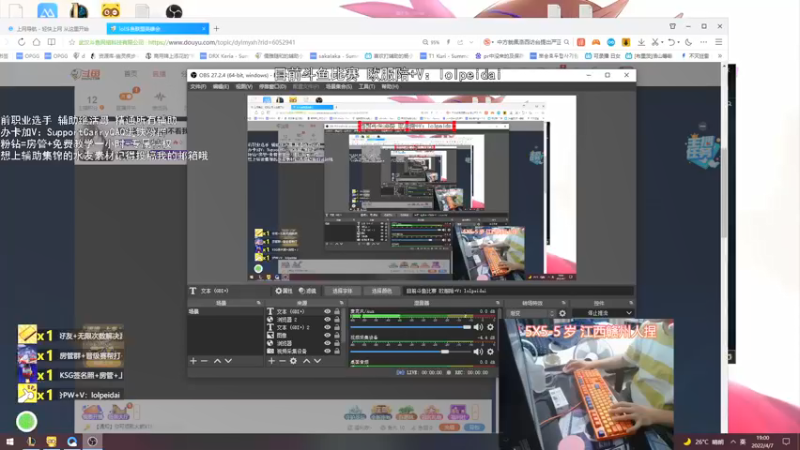Pop out the Controls dock panel
Image resolution: width=800 pixels, height=450 pixels.
coord(631,303)
